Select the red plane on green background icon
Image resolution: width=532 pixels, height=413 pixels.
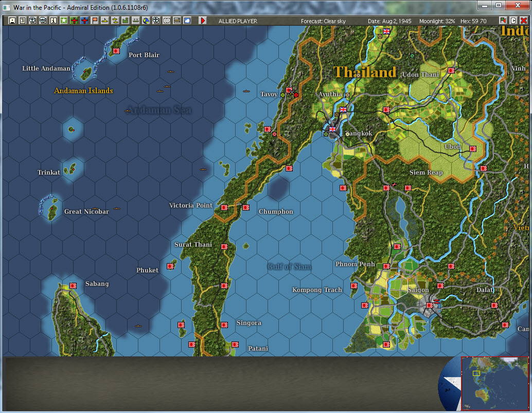coord(74,21)
